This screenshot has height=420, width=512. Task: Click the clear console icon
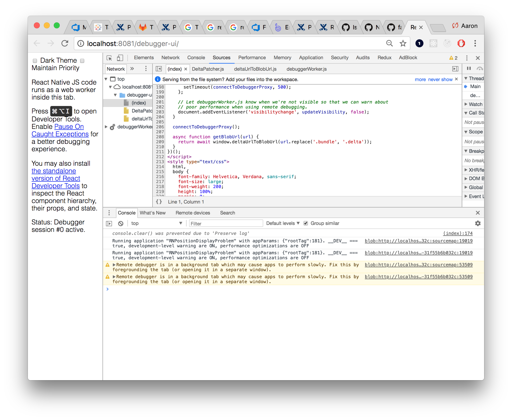(121, 223)
